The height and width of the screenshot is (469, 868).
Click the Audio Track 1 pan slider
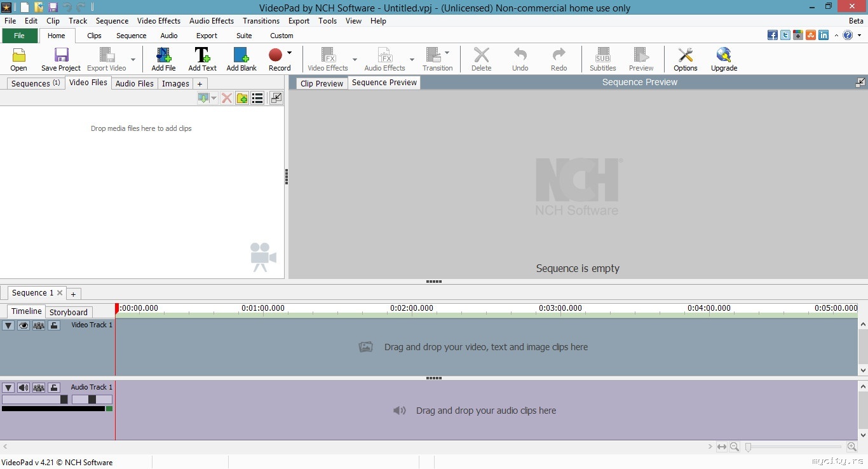tap(92, 400)
